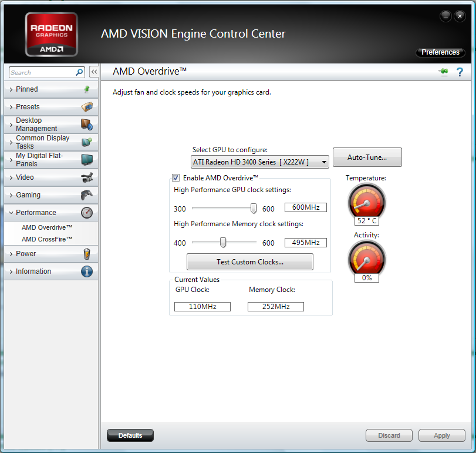The height and width of the screenshot is (453, 476).
Task: Click the 252MHz current memory clock value
Action: click(x=276, y=307)
